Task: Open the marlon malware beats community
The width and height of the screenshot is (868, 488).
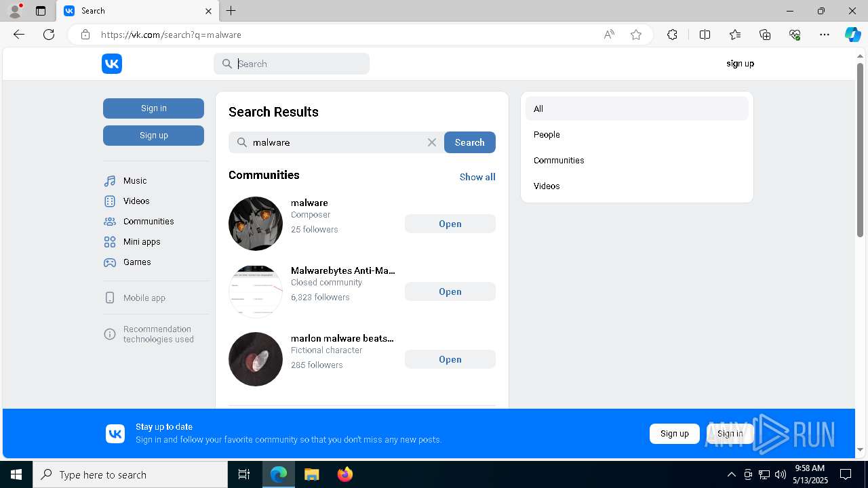Action: (450, 359)
